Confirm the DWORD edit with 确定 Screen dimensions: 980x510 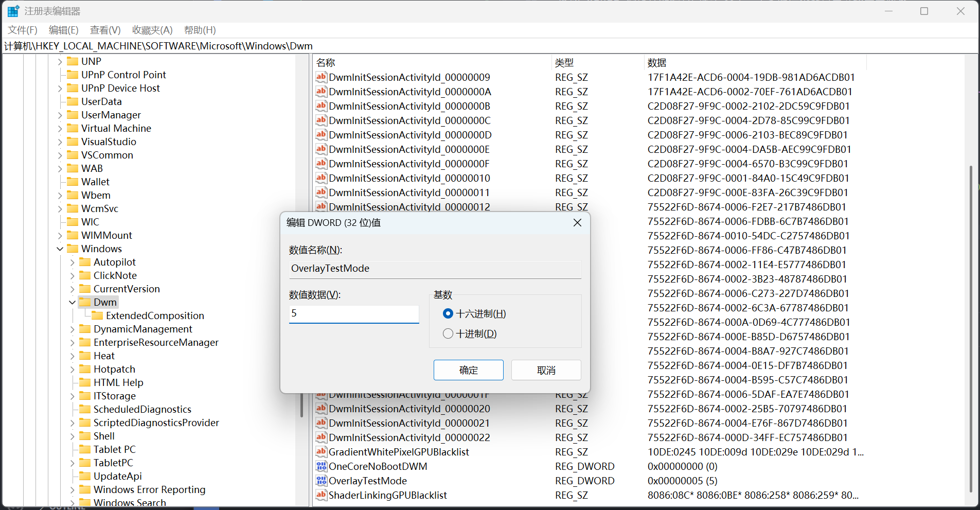coord(468,370)
